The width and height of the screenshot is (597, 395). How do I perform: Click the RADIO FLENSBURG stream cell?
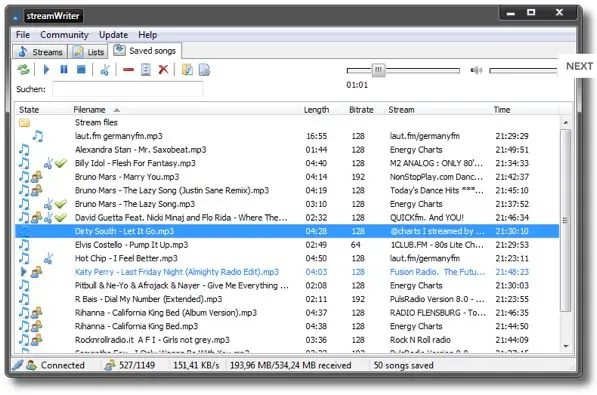tap(437, 313)
